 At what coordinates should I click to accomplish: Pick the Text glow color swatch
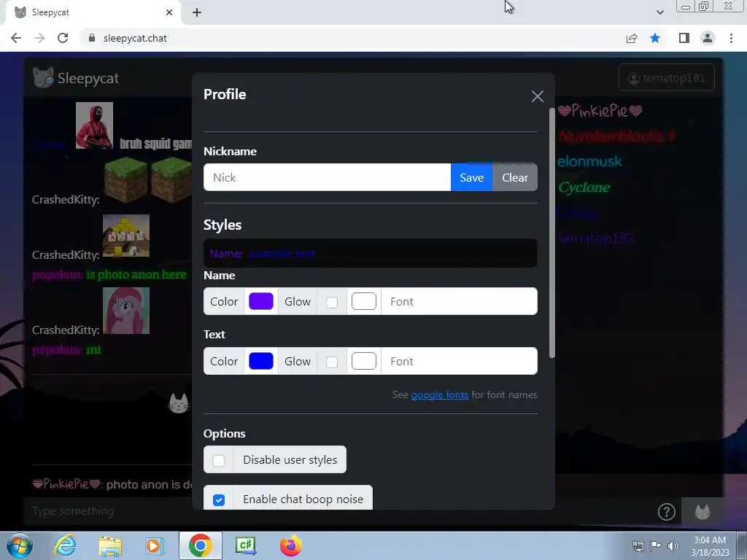[x=364, y=362]
